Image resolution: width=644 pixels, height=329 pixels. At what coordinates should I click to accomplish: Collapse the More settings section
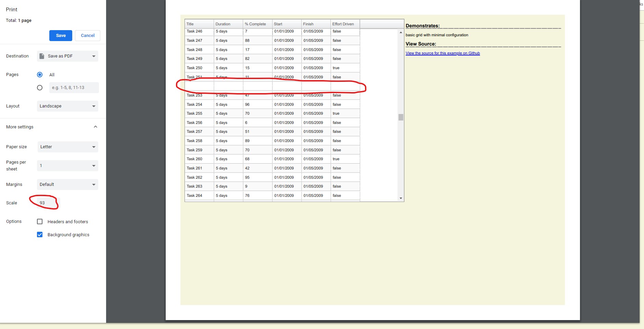pos(96,127)
